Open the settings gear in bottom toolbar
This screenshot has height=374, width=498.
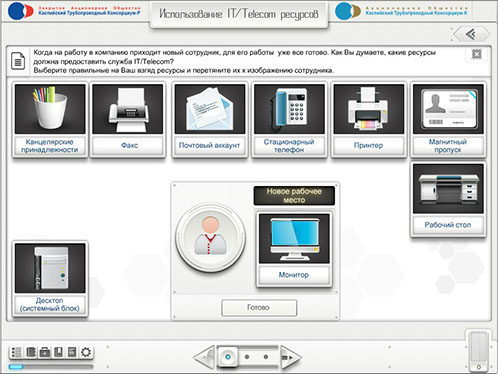86,352
